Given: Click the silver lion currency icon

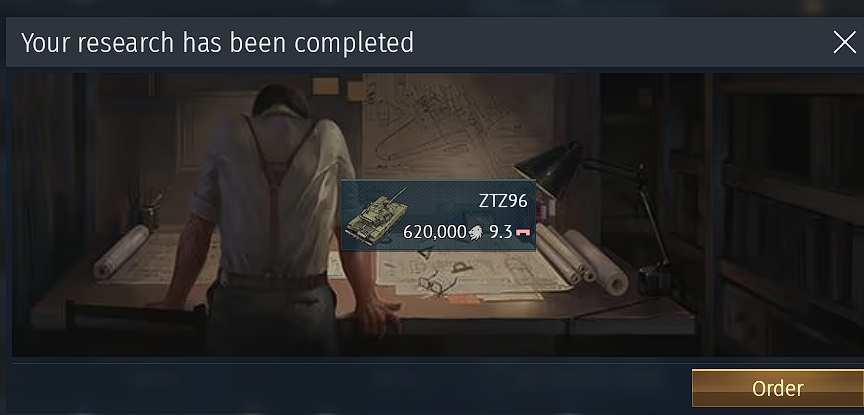Looking at the screenshot, I should (x=476, y=233).
